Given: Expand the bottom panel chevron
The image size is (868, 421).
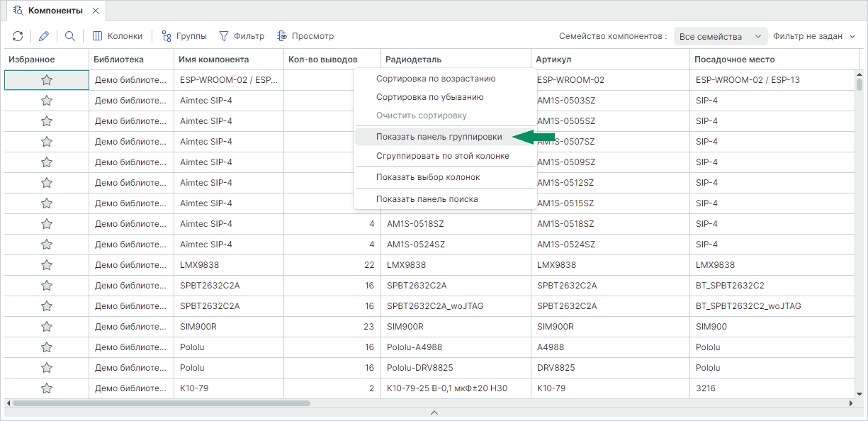Looking at the screenshot, I should point(434,412).
